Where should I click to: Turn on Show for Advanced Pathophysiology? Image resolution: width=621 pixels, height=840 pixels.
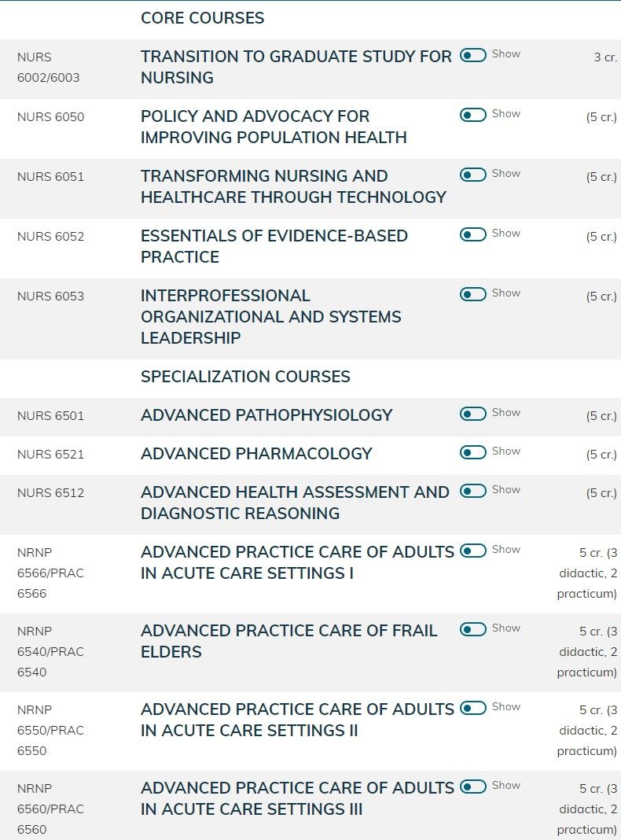click(x=473, y=414)
